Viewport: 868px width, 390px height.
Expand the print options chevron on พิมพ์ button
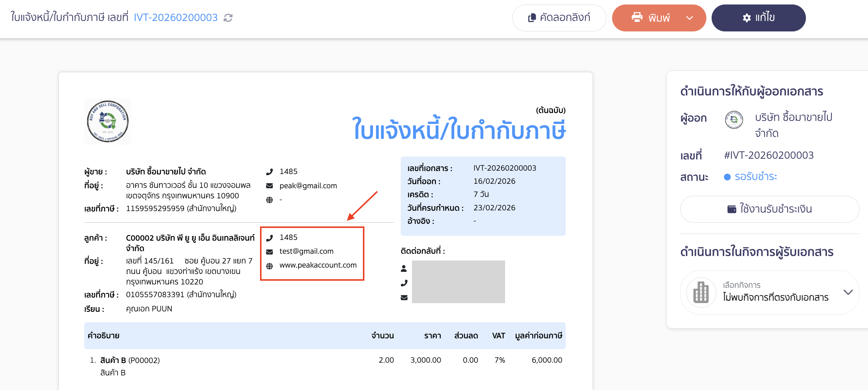click(690, 18)
